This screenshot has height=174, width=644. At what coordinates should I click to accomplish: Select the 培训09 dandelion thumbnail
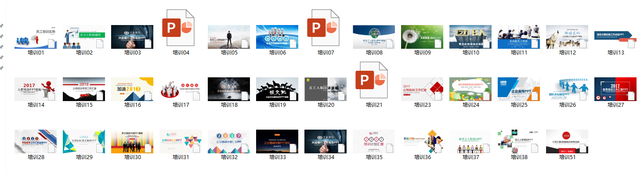click(x=422, y=37)
